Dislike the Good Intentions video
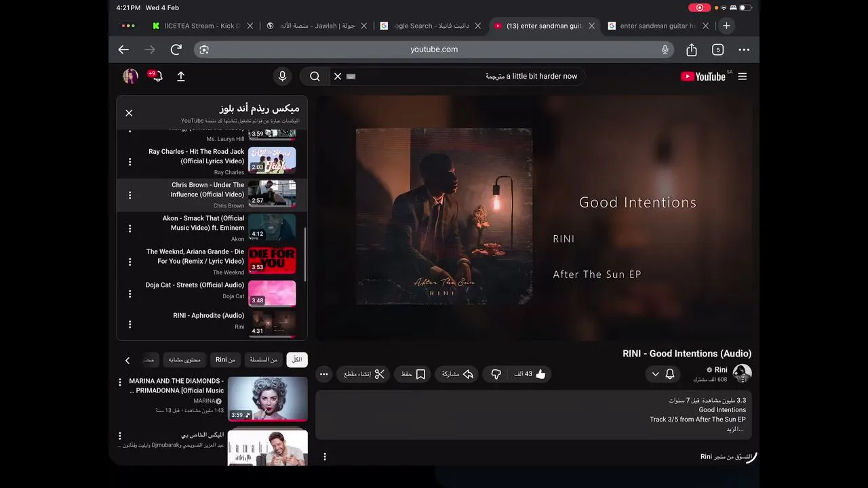 pyautogui.click(x=496, y=374)
